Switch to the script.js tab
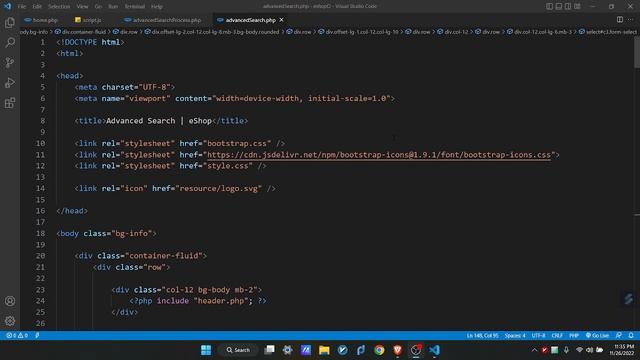 (89, 20)
